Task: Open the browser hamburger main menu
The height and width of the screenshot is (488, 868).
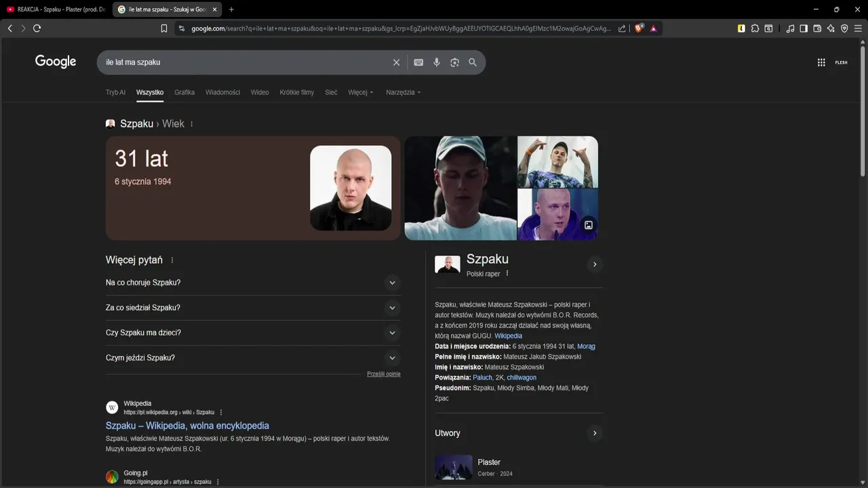Action: click(858, 28)
